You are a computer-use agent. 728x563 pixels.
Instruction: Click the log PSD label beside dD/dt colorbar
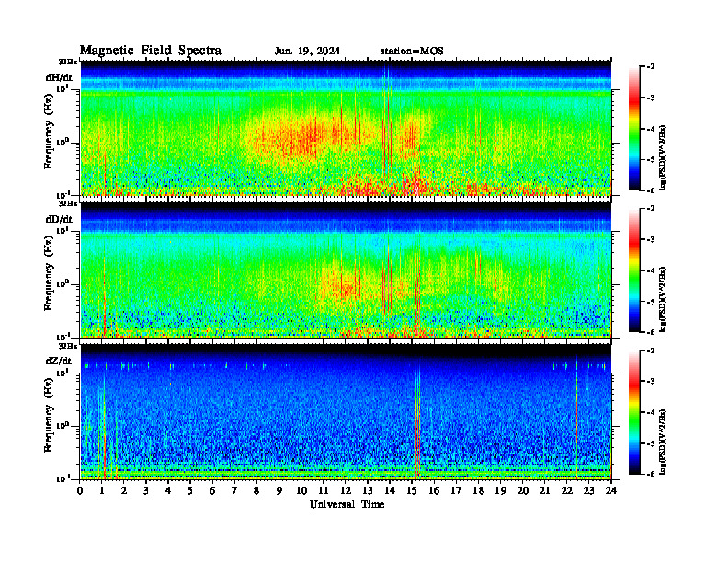(x=663, y=299)
